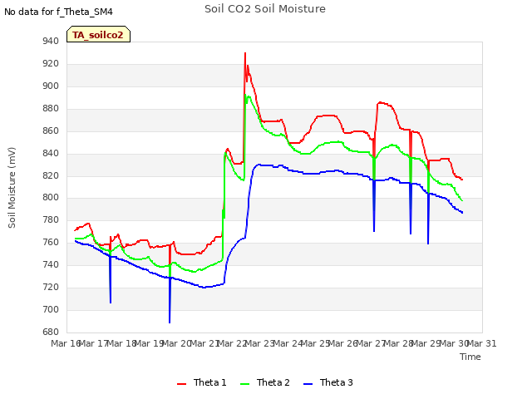Click the red Theta 1 peak near 930
Image resolution: width=532 pixels, height=399 pixels.
click(245, 53)
